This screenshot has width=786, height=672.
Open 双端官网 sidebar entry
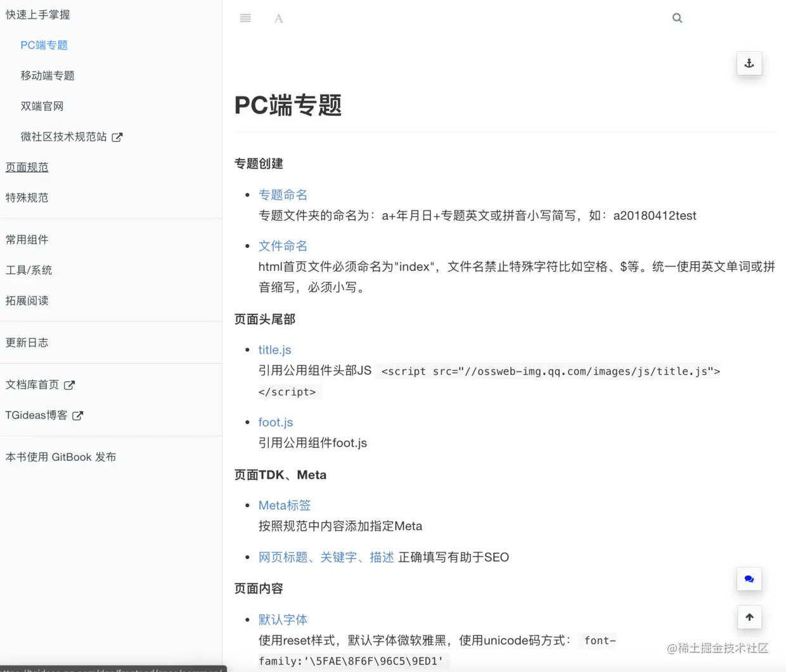42,106
